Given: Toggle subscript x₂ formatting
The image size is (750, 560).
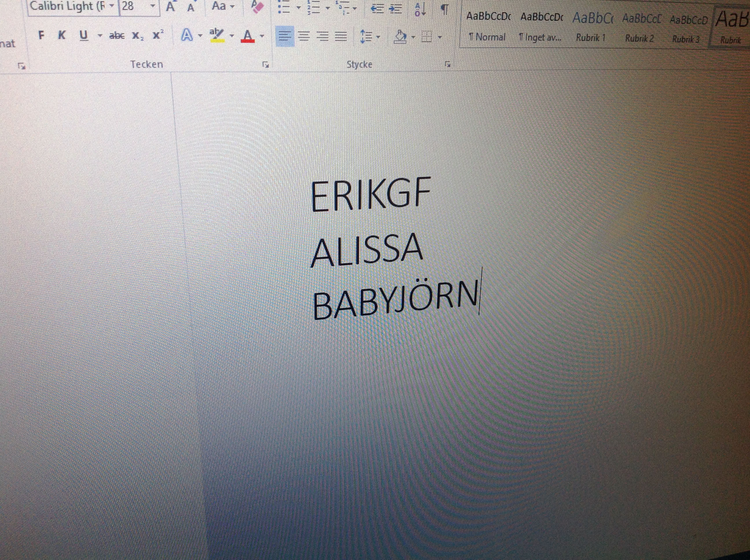Looking at the screenshot, I should [138, 36].
